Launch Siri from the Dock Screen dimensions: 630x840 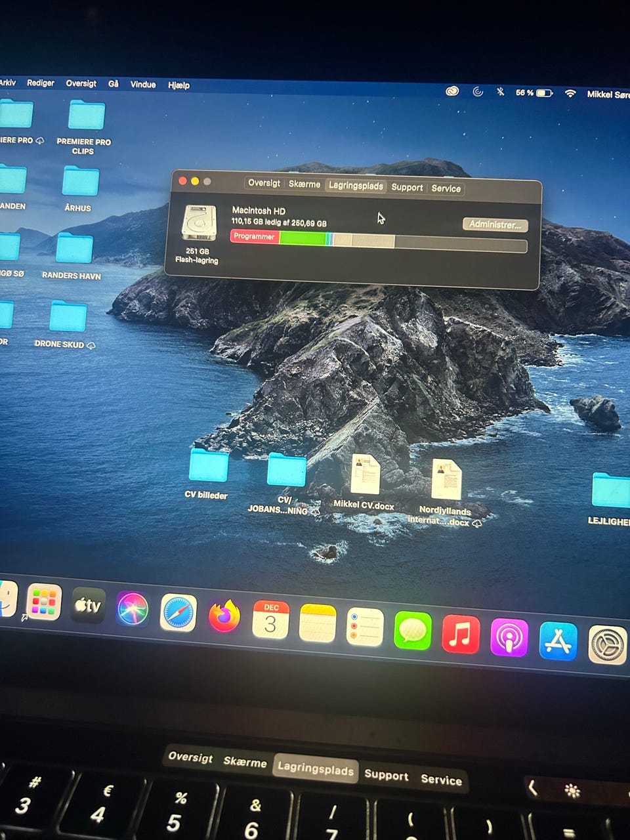click(133, 609)
